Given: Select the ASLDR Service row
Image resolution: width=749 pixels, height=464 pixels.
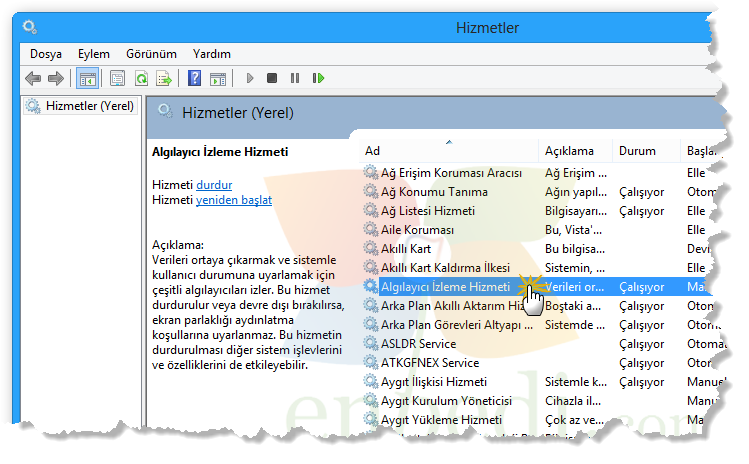Looking at the screenshot, I should point(418,344).
